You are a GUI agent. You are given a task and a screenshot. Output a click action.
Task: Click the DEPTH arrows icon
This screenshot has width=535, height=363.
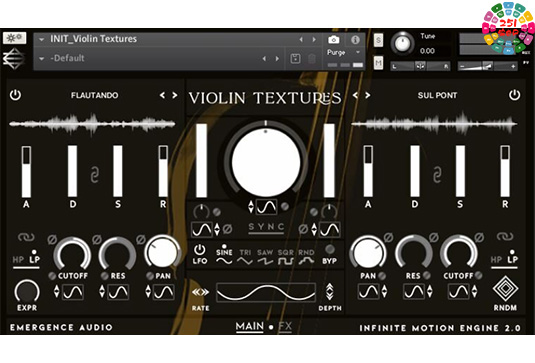click(x=329, y=292)
